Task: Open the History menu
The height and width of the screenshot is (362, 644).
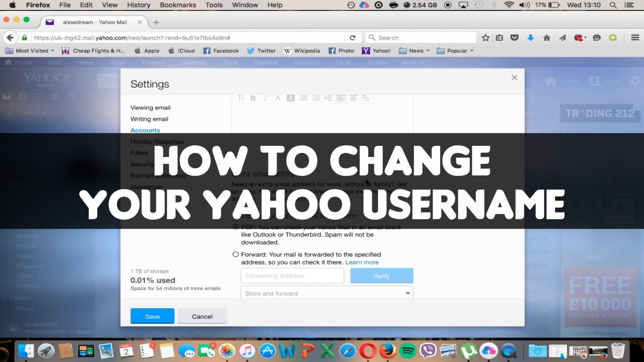Action: (138, 5)
